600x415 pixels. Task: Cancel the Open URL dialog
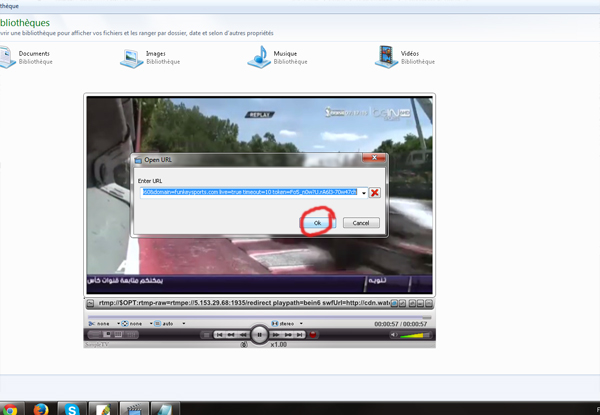(x=361, y=223)
